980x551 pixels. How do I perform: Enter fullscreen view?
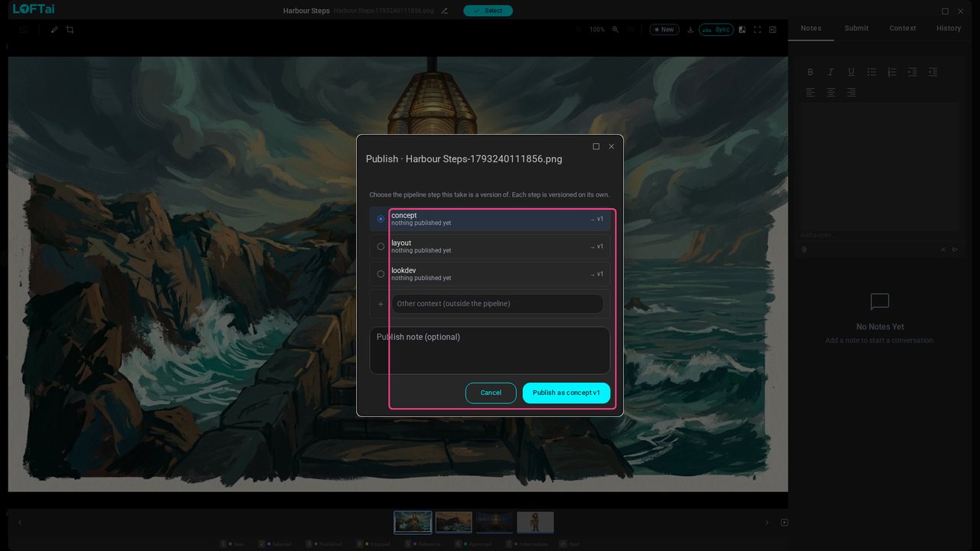click(757, 30)
